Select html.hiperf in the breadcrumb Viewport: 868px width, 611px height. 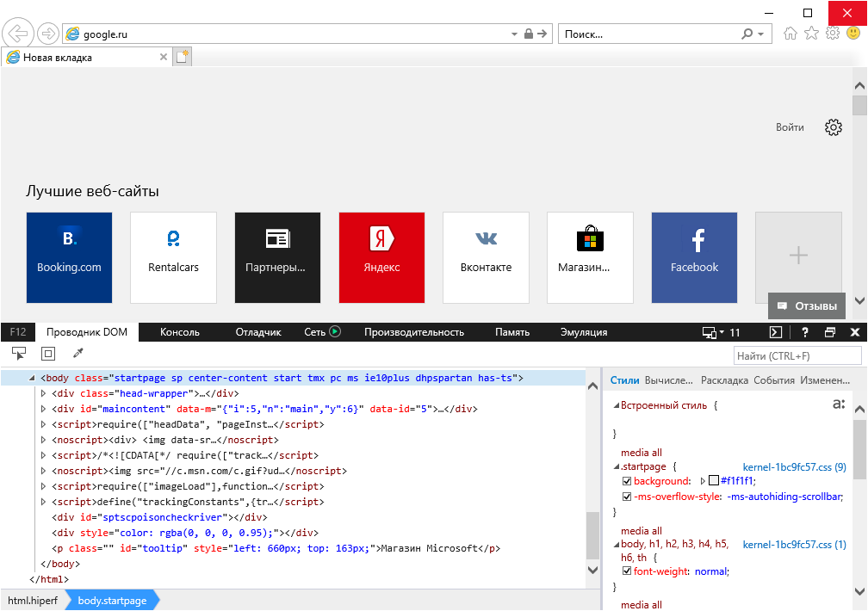pyautogui.click(x=33, y=601)
